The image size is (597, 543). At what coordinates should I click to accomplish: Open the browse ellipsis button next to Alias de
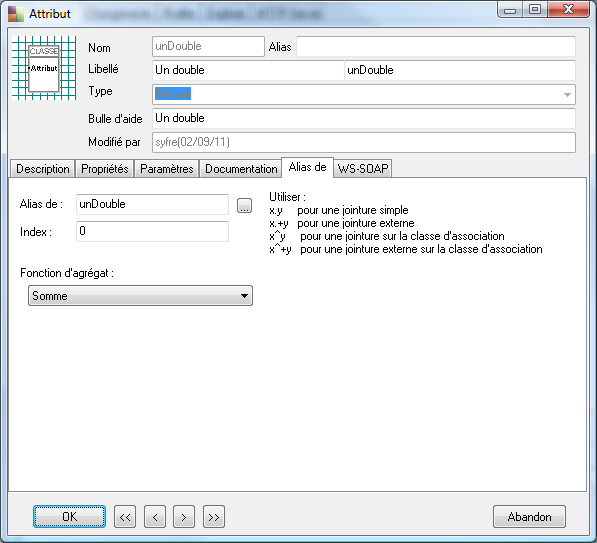pos(244,205)
